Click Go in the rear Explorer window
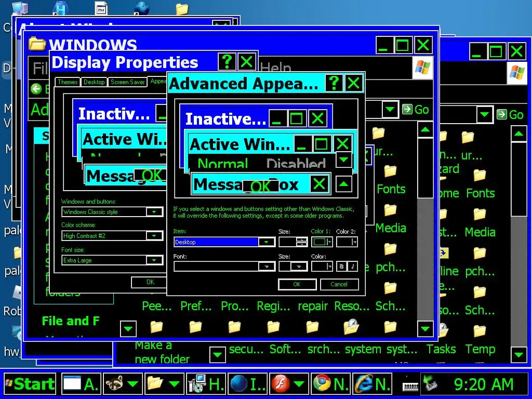Screen dimensions: 532x399 [x=510, y=115]
